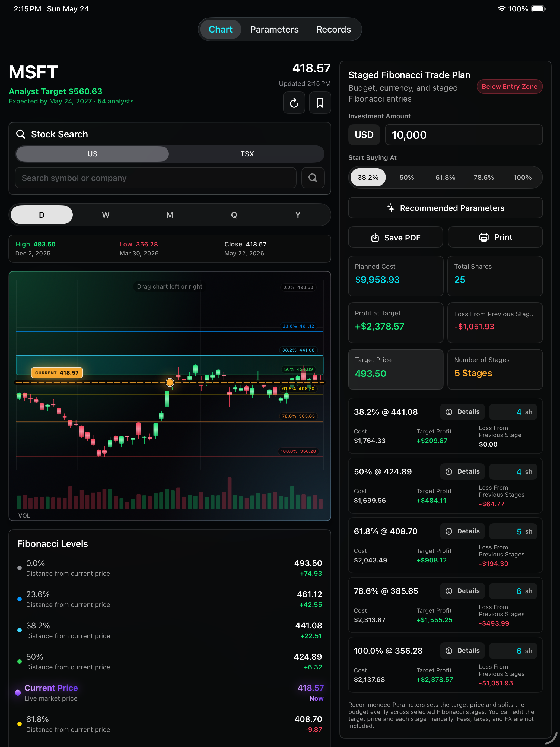The width and height of the screenshot is (560, 747).
Task: Tap the 0.0% Fibonacci level row
Action: (x=170, y=568)
